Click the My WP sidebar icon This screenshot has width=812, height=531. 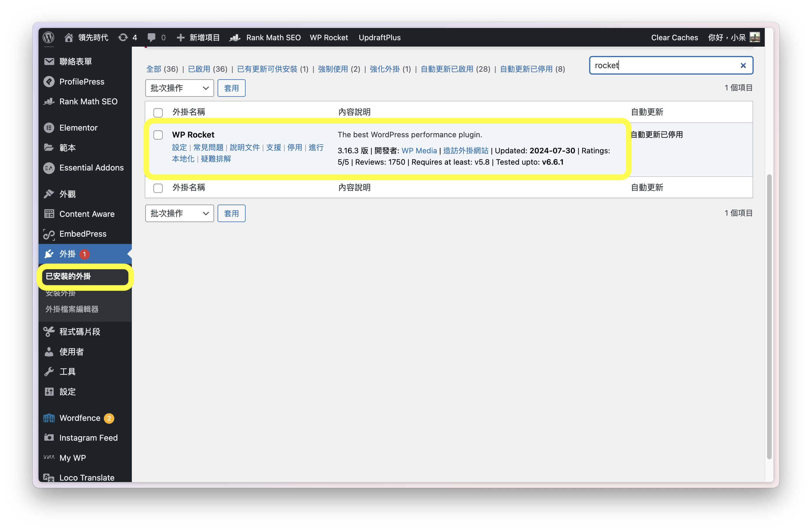pyautogui.click(x=49, y=457)
